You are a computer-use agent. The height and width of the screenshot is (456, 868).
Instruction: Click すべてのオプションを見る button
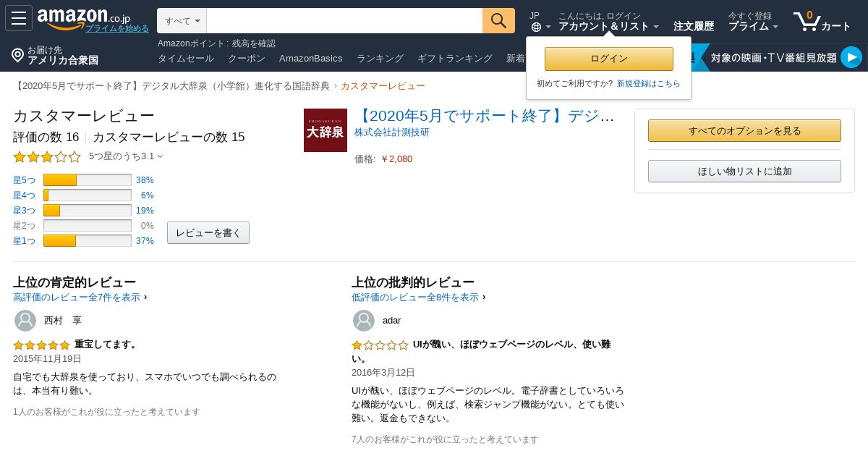point(744,131)
